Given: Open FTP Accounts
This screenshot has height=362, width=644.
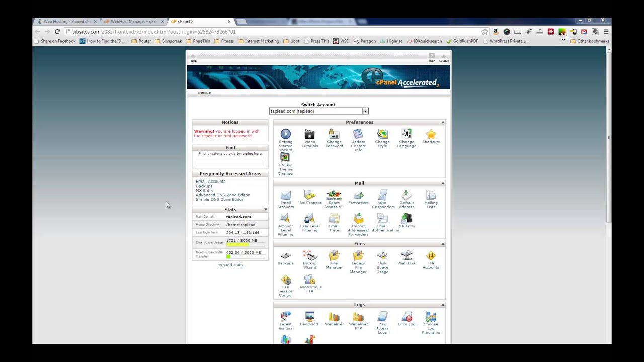Looking at the screenshot, I should tap(431, 256).
